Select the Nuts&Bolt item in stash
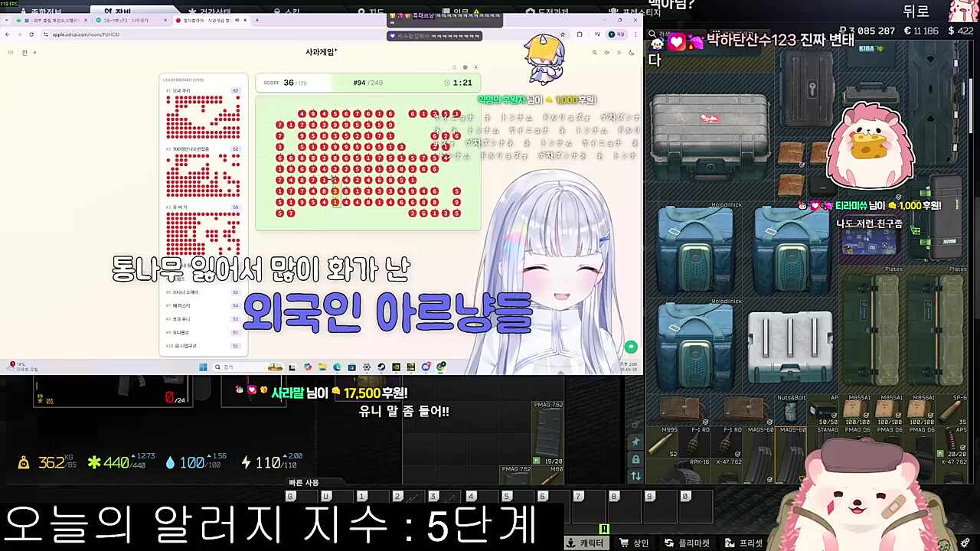The image size is (980, 551). [792, 410]
